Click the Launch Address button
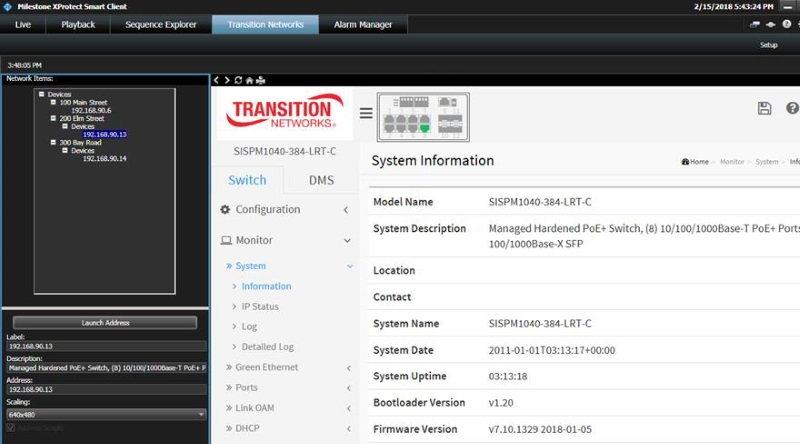Viewport: 800px width, 444px height. (105, 323)
